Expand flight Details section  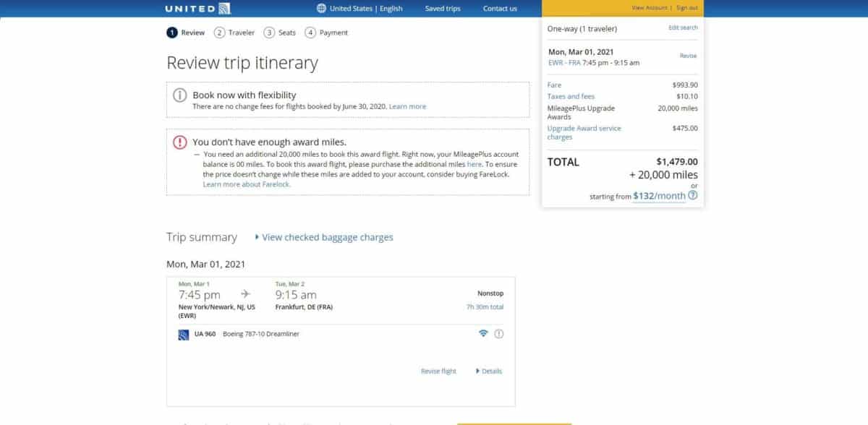489,372
